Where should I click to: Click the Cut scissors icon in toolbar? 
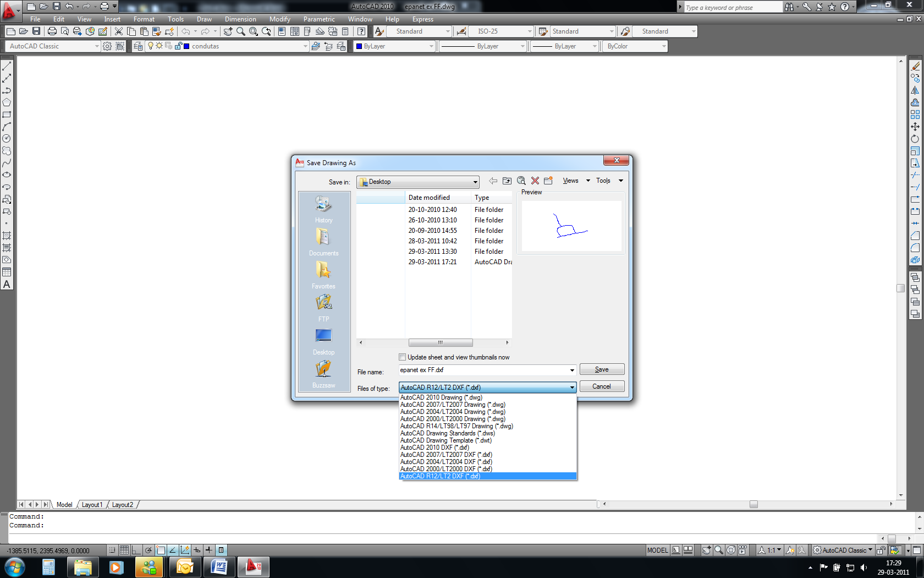118,31
